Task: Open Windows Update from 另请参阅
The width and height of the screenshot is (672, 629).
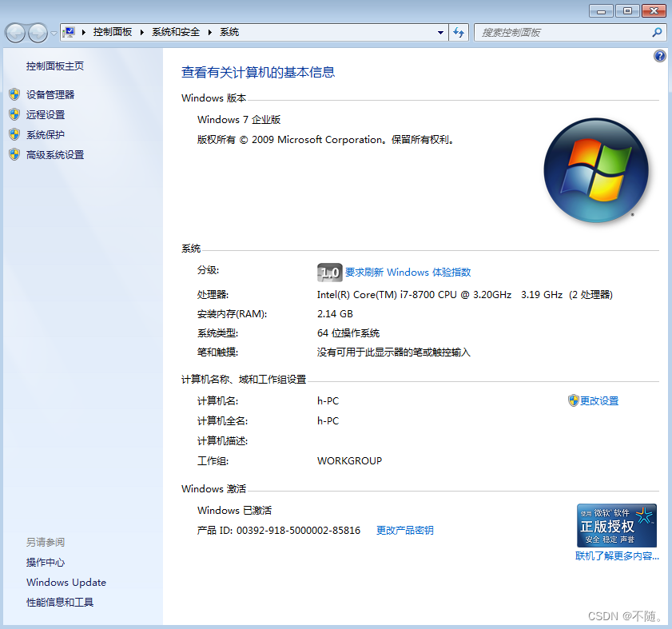Action: [x=66, y=582]
